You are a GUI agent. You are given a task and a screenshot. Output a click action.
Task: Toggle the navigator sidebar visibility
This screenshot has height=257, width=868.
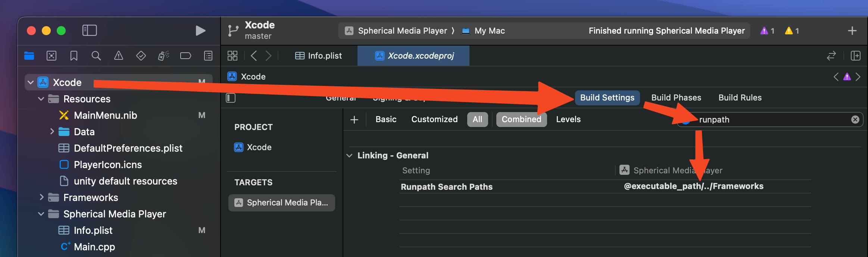[x=90, y=31]
